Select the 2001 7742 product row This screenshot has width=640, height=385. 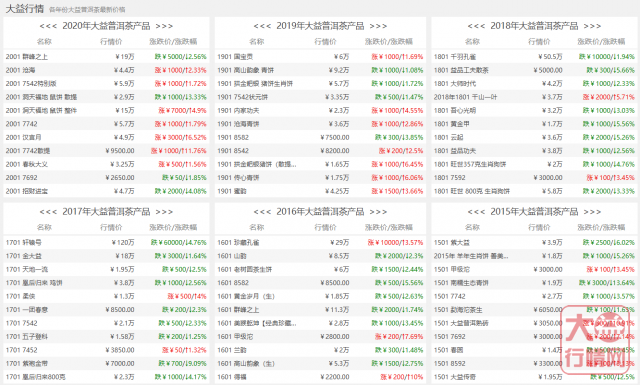tap(106, 124)
